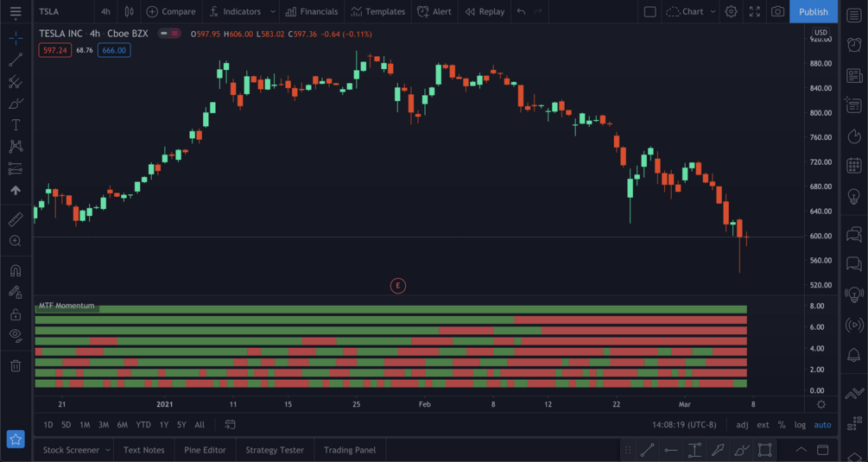The image size is (868, 462).
Task: Hide all drawings with eye icon
Action: point(16,336)
